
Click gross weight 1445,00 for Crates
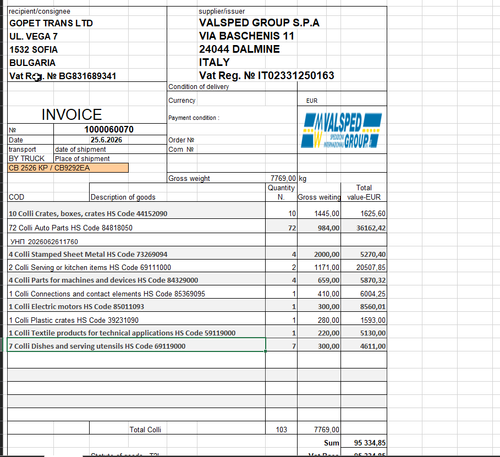pyautogui.click(x=327, y=213)
